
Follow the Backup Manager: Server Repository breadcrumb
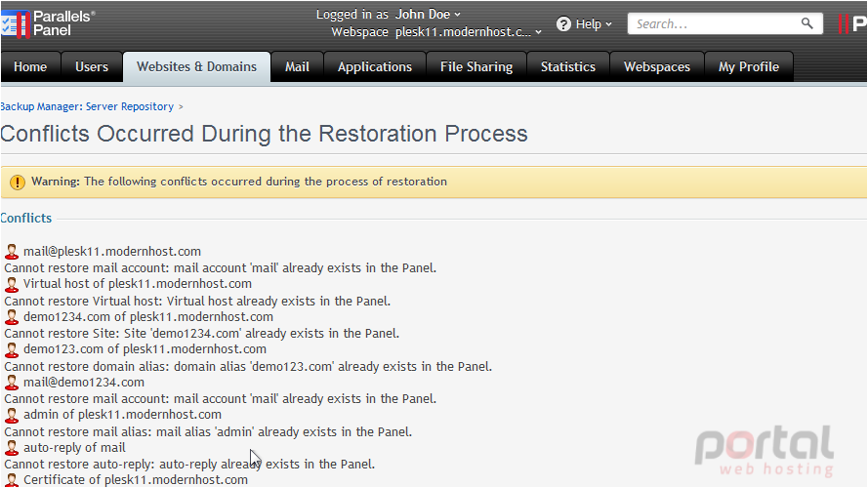click(x=87, y=106)
